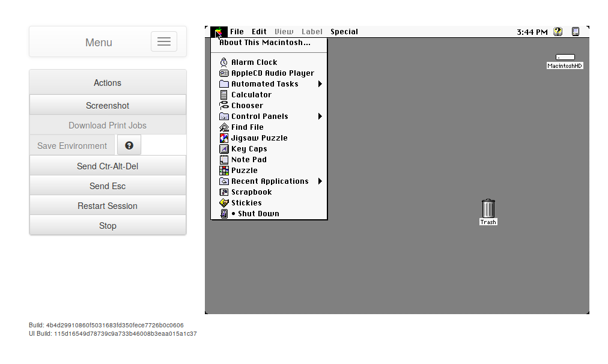
Task: Click the help icon beside Save Environment
Action: [x=129, y=145]
